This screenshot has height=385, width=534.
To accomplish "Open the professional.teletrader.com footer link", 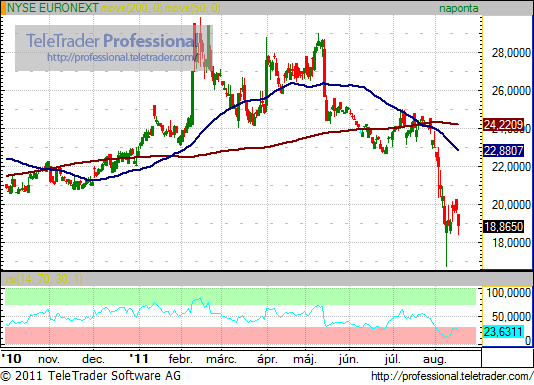I will pos(452,376).
